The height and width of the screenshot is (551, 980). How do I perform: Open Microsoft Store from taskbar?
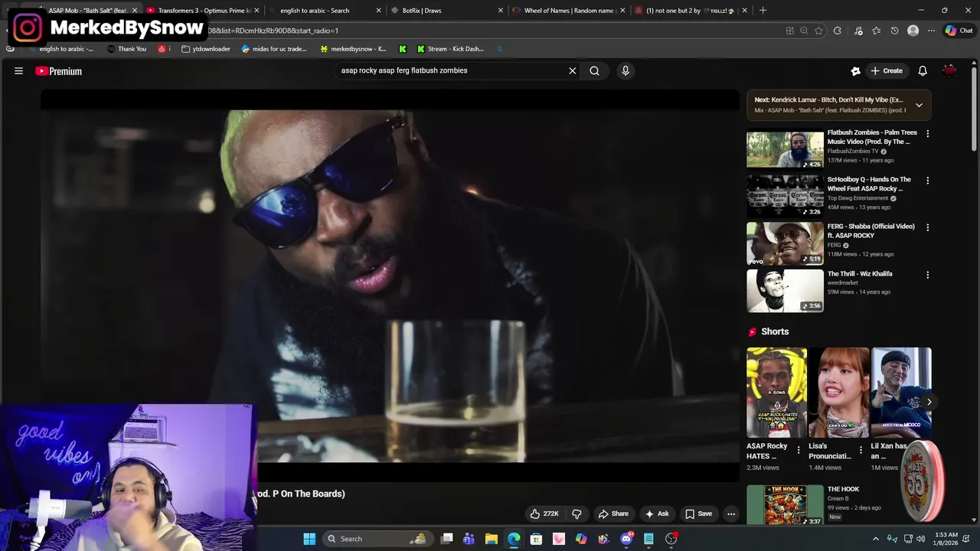click(x=536, y=539)
